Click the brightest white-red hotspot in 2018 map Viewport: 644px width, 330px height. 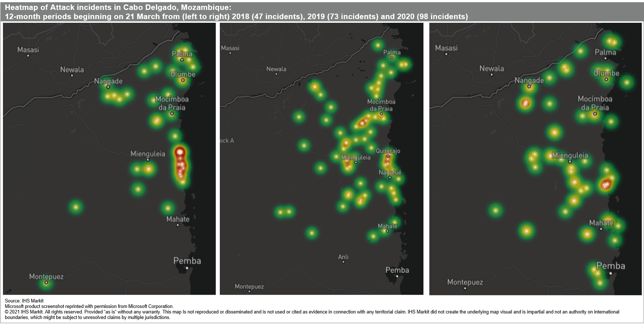[x=180, y=152]
